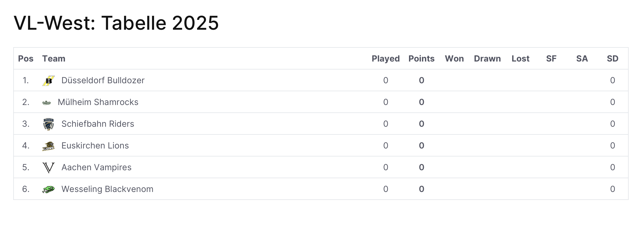The height and width of the screenshot is (245, 644).
Task: Open the Wesseling Blackvenom team link
Action: coord(107,189)
